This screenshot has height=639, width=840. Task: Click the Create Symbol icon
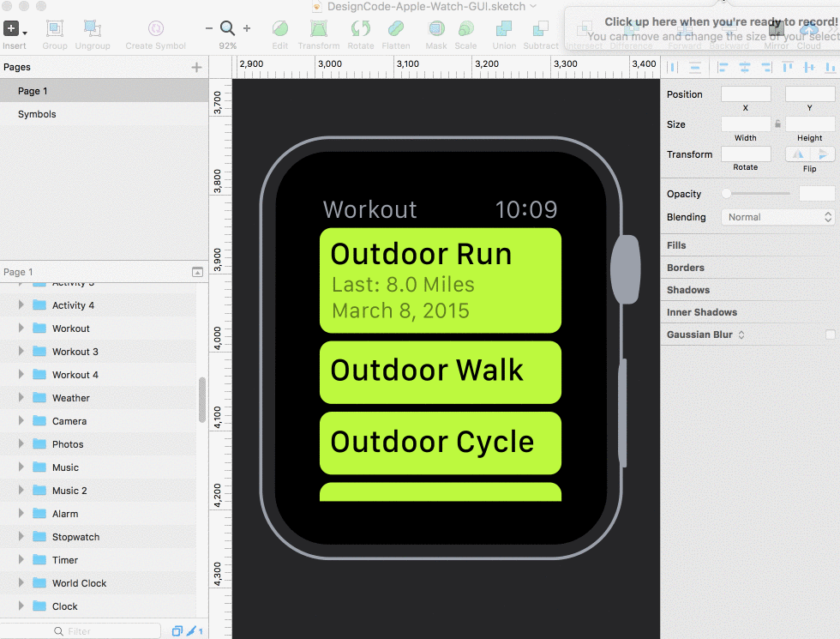pyautogui.click(x=155, y=29)
